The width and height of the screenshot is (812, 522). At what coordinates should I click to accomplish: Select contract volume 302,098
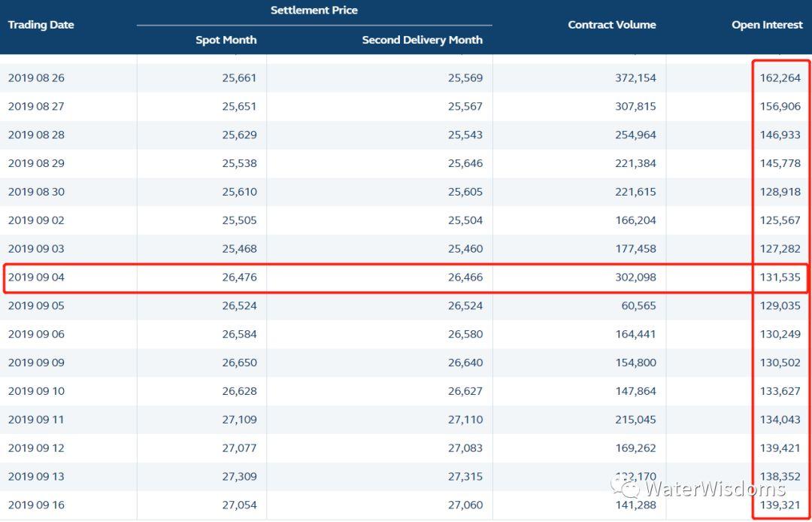tap(635, 278)
